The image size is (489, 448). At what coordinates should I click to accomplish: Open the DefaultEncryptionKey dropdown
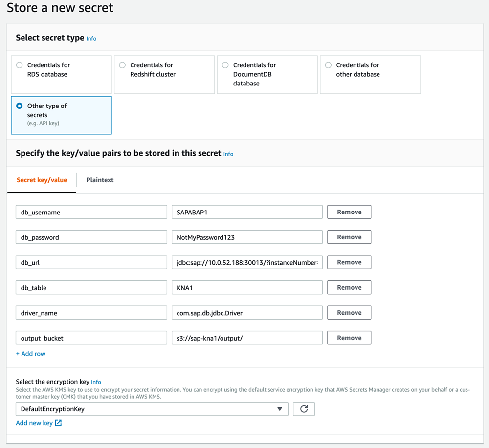(x=152, y=409)
